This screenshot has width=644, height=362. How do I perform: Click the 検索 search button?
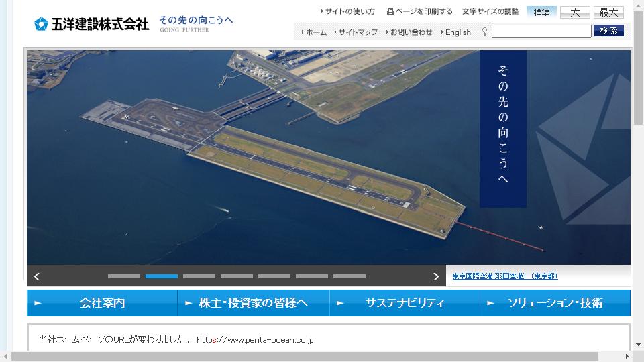click(608, 31)
